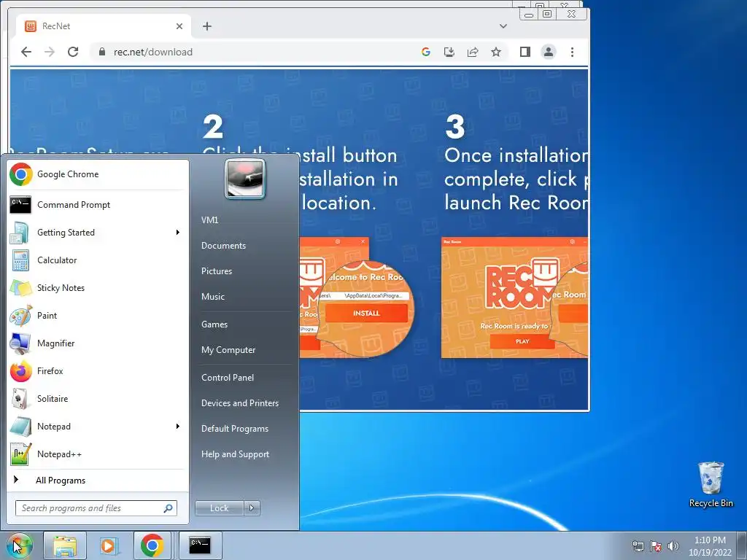Open Chrome profile avatar
Image resolution: width=747 pixels, height=560 pixels.
tap(549, 52)
